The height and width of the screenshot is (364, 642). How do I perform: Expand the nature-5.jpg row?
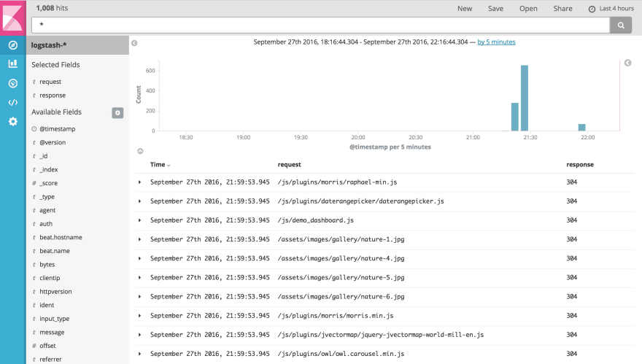[139, 278]
